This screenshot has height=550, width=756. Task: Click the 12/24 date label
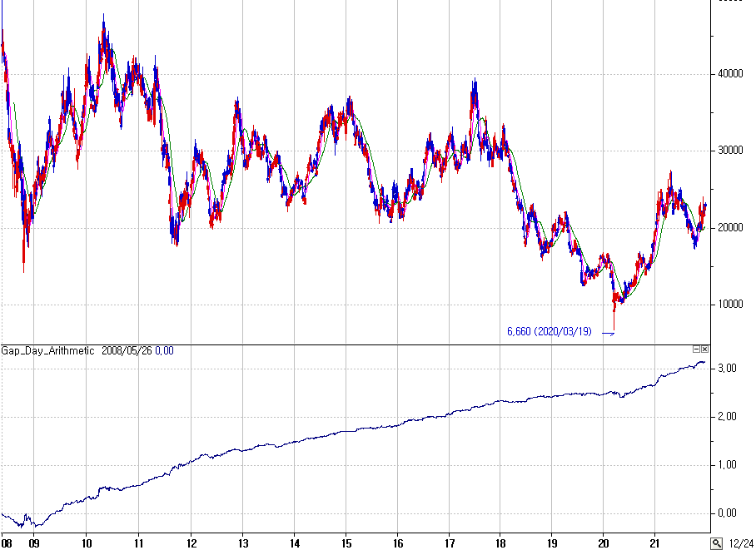pyautogui.click(x=742, y=543)
